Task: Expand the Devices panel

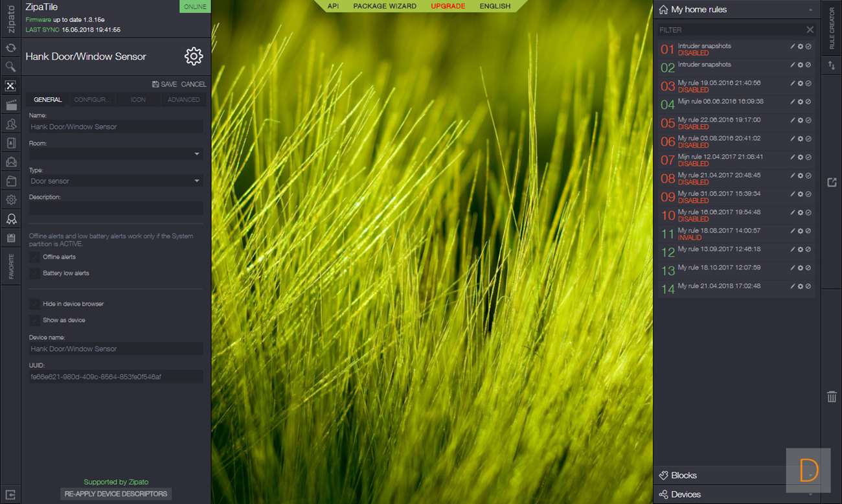Action: tap(737, 494)
